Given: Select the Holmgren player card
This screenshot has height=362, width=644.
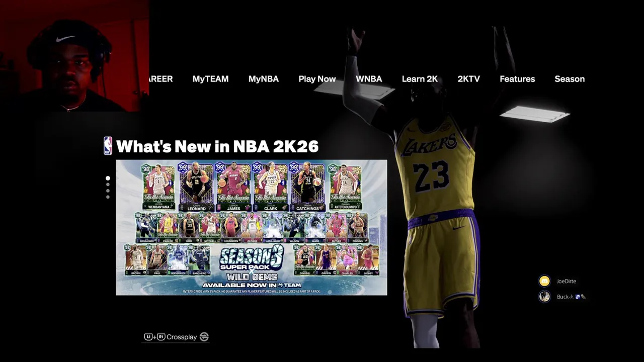Looking at the screenshot, I should 231,228.
